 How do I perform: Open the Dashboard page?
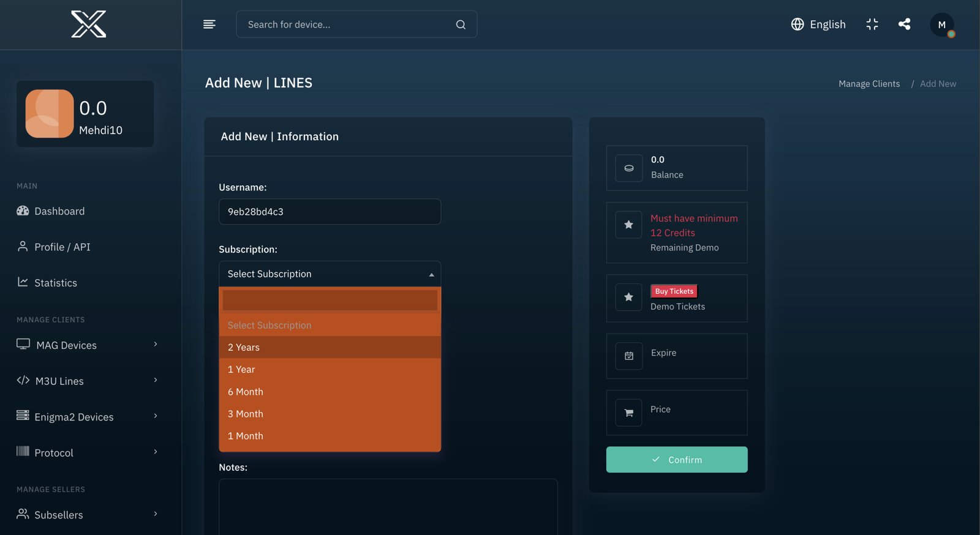pos(59,211)
